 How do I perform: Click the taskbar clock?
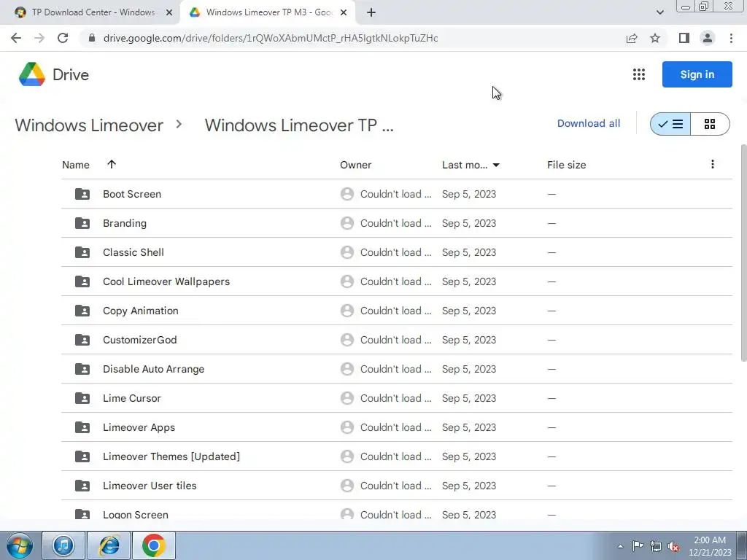(710, 546)
